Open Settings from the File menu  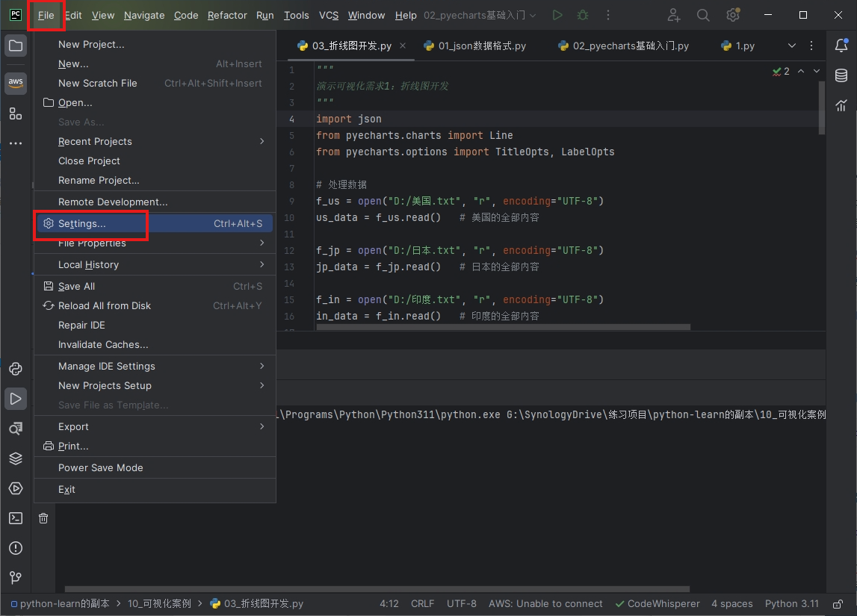[82, 224]
